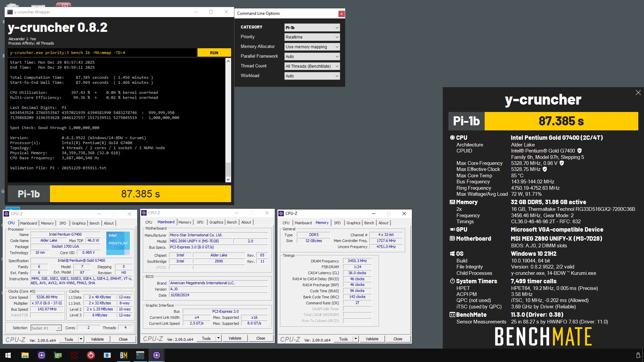Close the BenchMate result panel
The image size is (644, 362).
tap(638, 93)
